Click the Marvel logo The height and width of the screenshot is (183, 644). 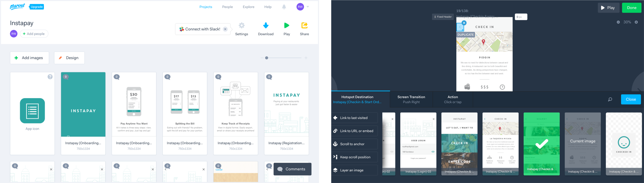(17, 6)
